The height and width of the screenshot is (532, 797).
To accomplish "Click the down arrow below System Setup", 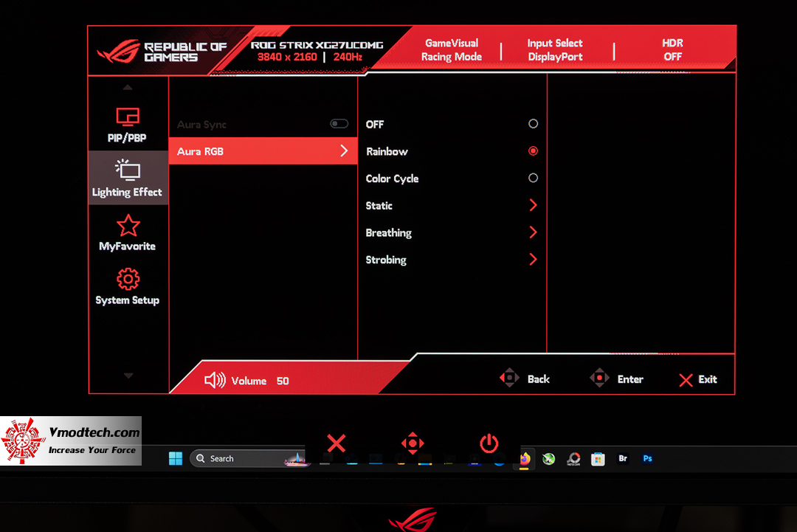I will tap(128, 376).
